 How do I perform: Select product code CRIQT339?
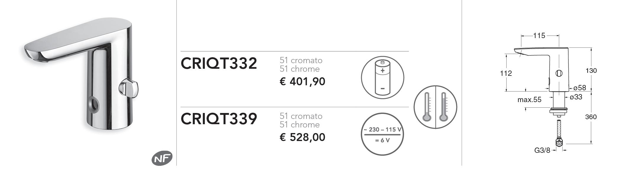tap(219, 119)
